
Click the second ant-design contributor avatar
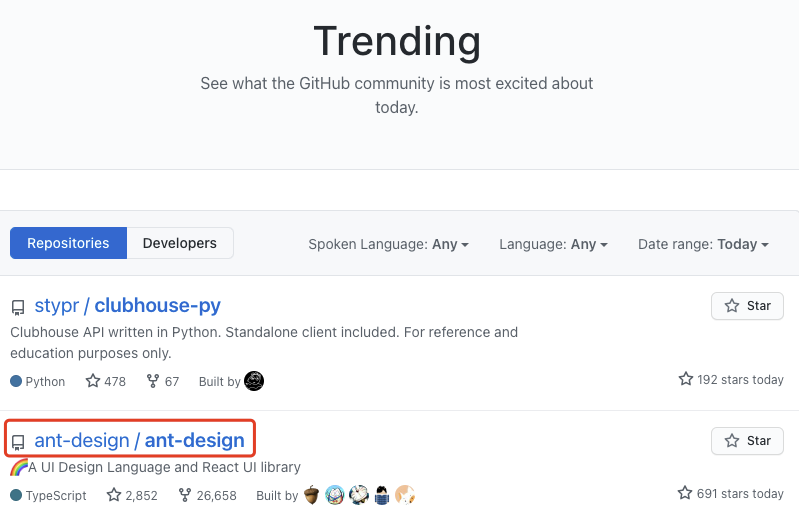point(335,495)
